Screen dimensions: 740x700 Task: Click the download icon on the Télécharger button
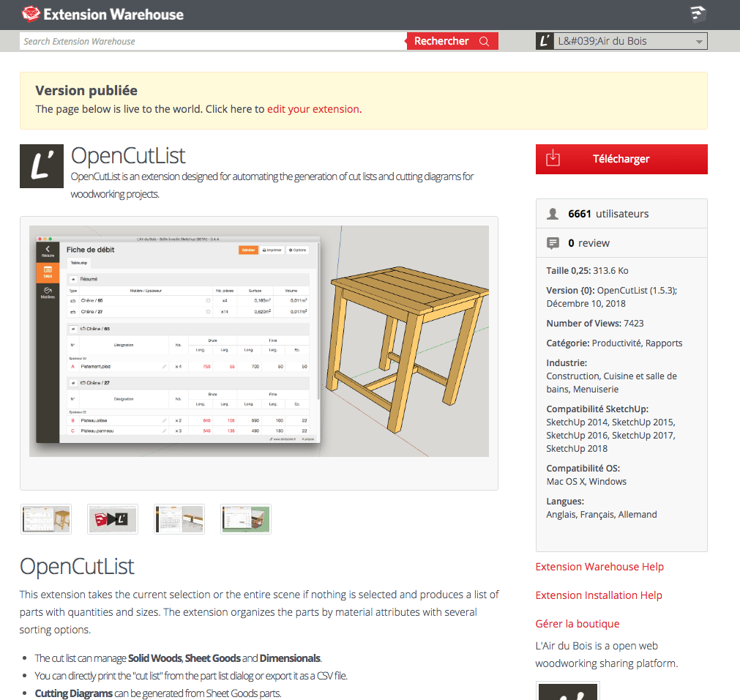click(x=553, y=159)
